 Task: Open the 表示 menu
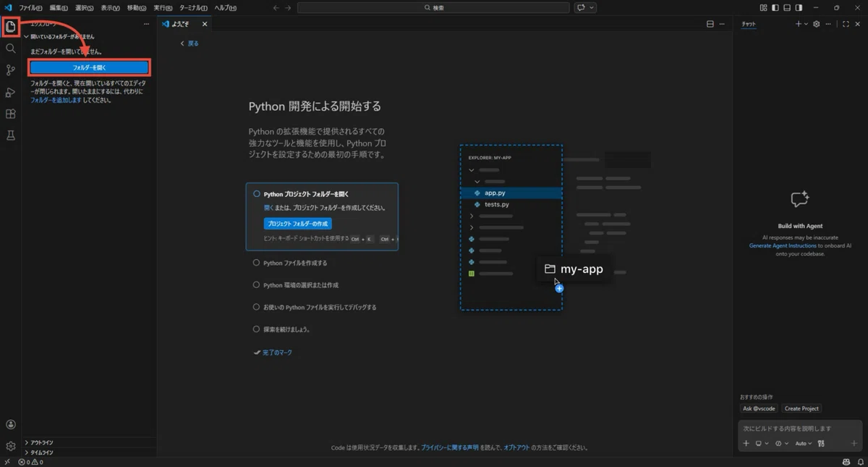tap(110, 7)
